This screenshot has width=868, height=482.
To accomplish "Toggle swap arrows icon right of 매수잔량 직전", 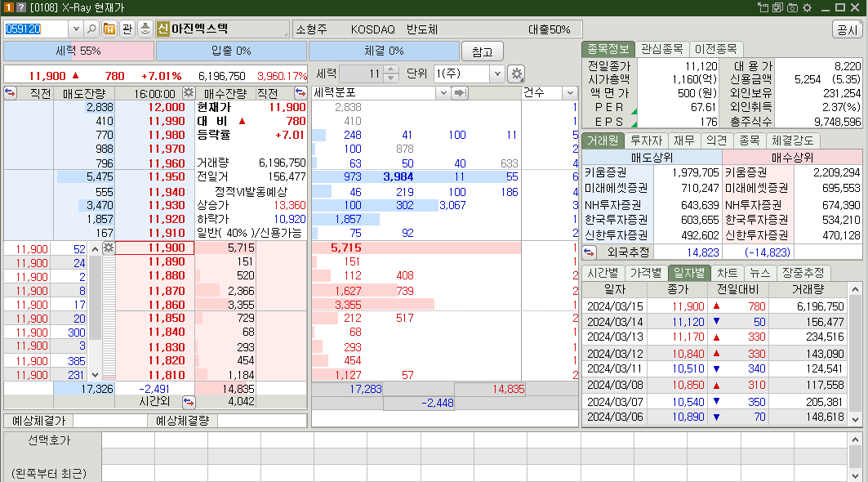I will pyautogui.click(x=300, y=92).
